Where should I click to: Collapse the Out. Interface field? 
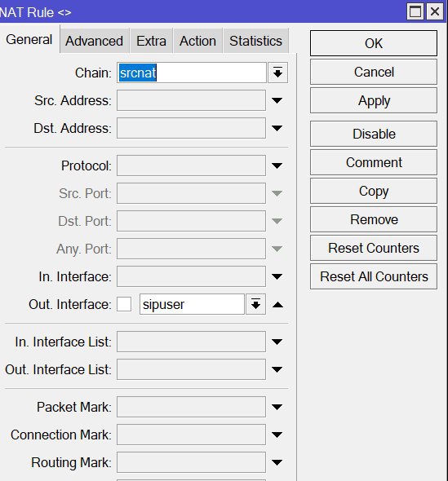[x=277, y=304]
